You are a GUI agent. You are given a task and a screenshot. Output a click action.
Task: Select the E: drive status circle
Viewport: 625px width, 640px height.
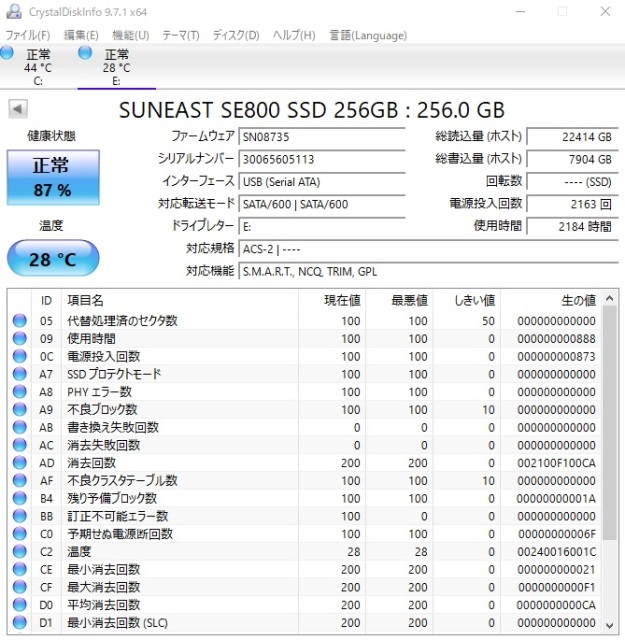(85, 53)
